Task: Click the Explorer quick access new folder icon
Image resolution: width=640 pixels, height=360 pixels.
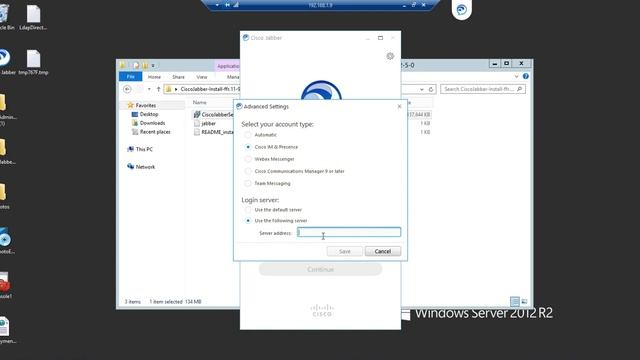Action: coord(145,65)
